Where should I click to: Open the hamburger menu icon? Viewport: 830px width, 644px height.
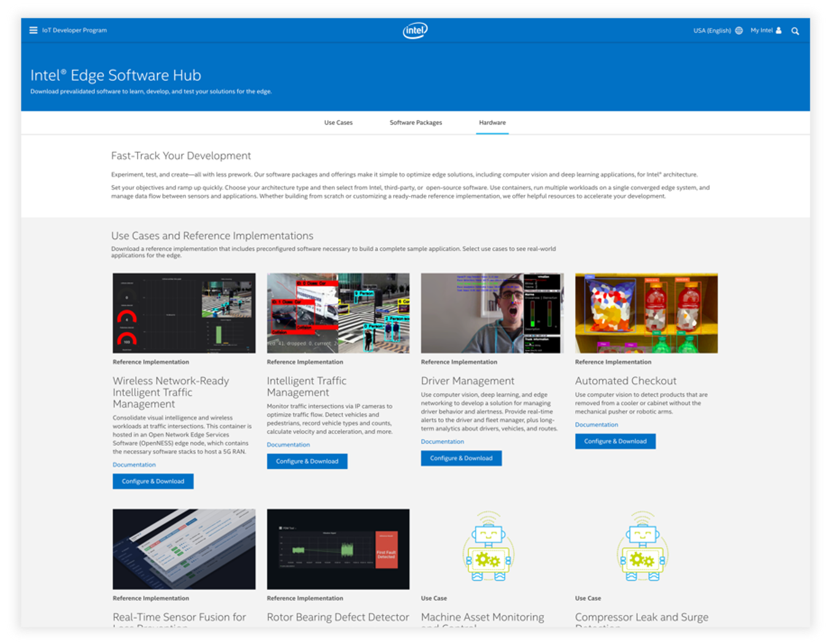(x=33, y=30)
